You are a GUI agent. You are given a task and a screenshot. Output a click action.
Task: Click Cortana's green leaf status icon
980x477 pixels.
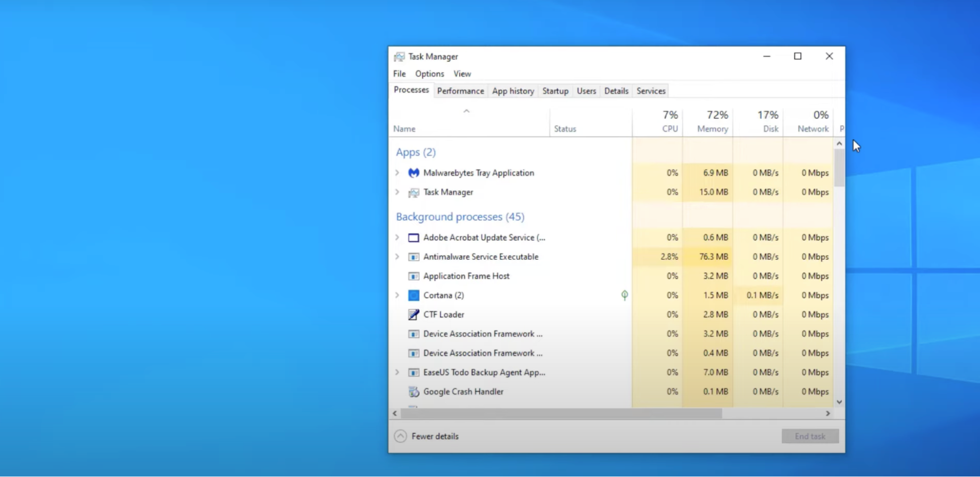[624, 295]
